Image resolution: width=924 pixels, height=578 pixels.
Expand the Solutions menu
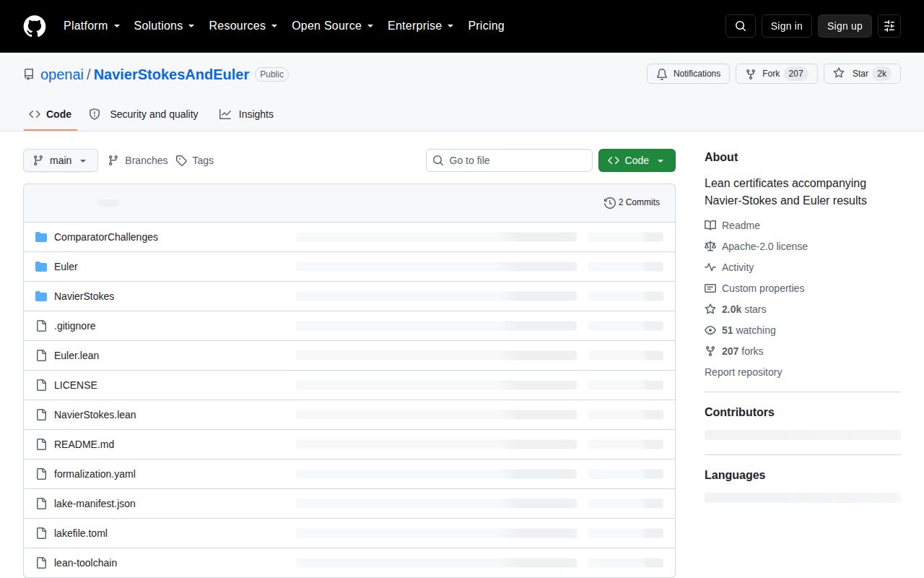coord(165,26)
